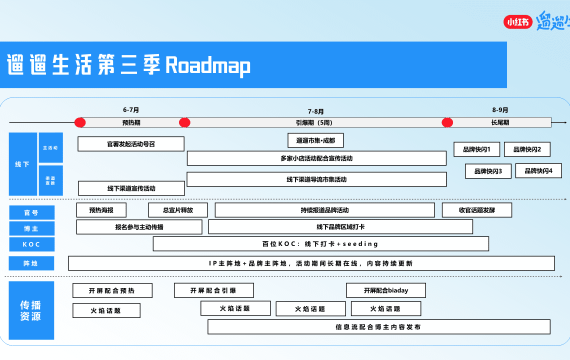570x360 pixels.
Task: Select the red dot starting 长尾期
Action: coord(447,123)
